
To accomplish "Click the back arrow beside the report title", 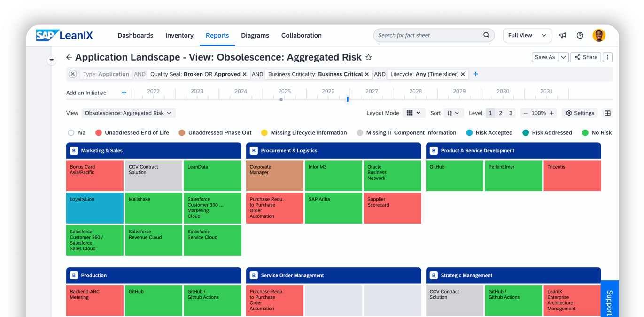I will pyautogui.click(x=69, y=57).
